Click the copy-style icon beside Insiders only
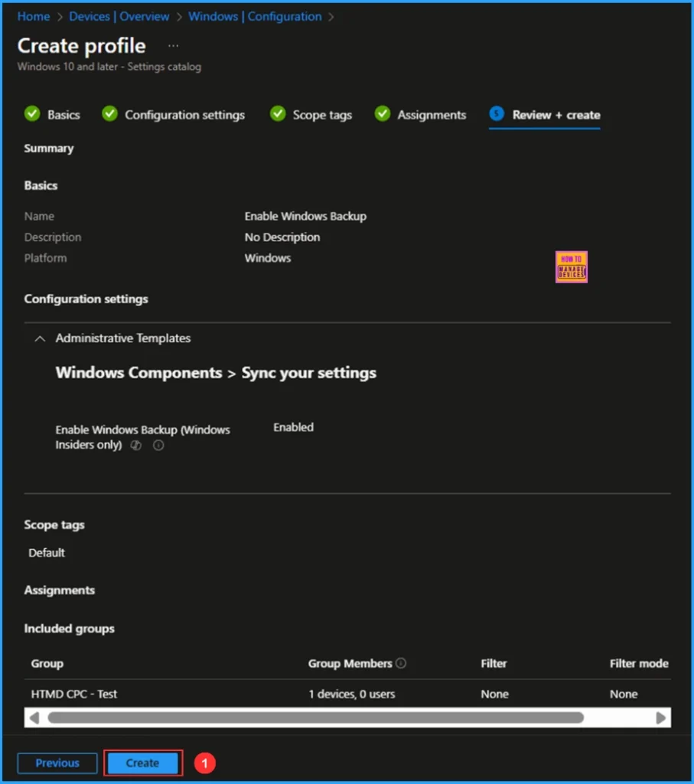Image resolution: width=694 pixels, height=784 pixels. 136,445
